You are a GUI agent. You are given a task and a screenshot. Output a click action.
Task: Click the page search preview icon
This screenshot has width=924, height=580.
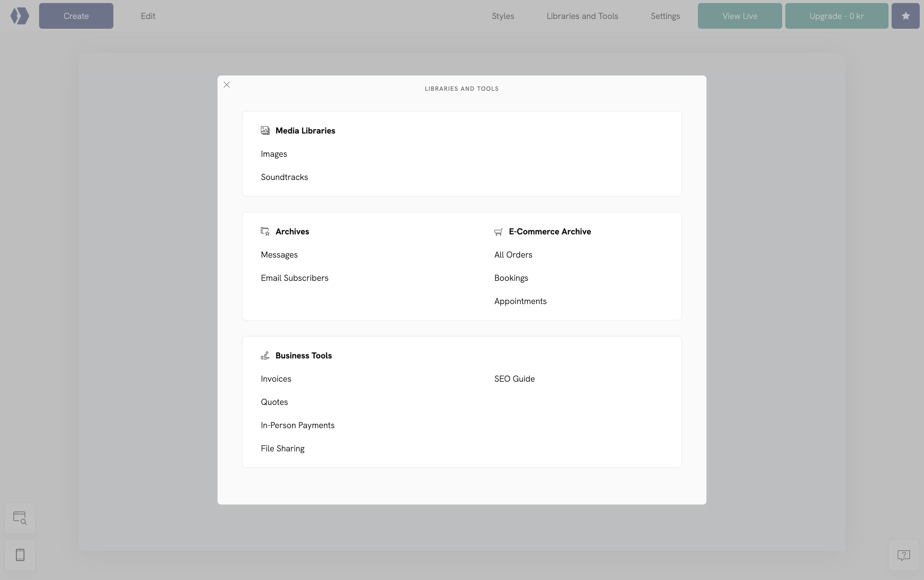pos(20,518)
